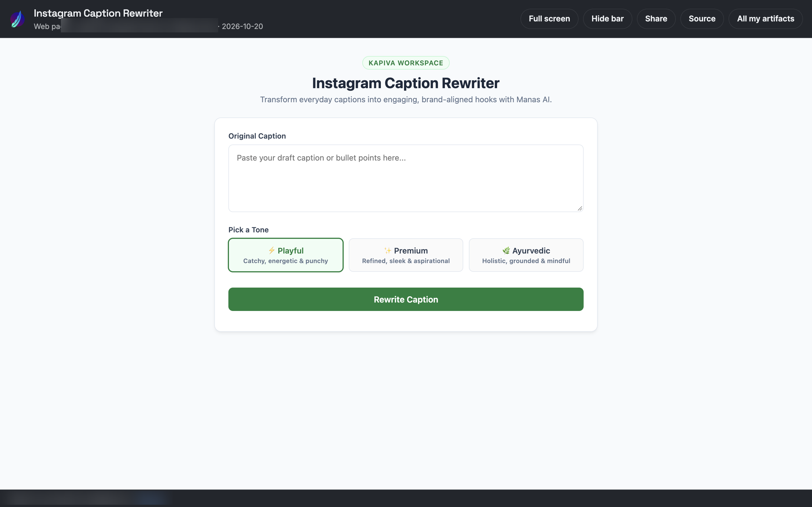Open Full screen mode
The image size is (812, 507).
549,19
